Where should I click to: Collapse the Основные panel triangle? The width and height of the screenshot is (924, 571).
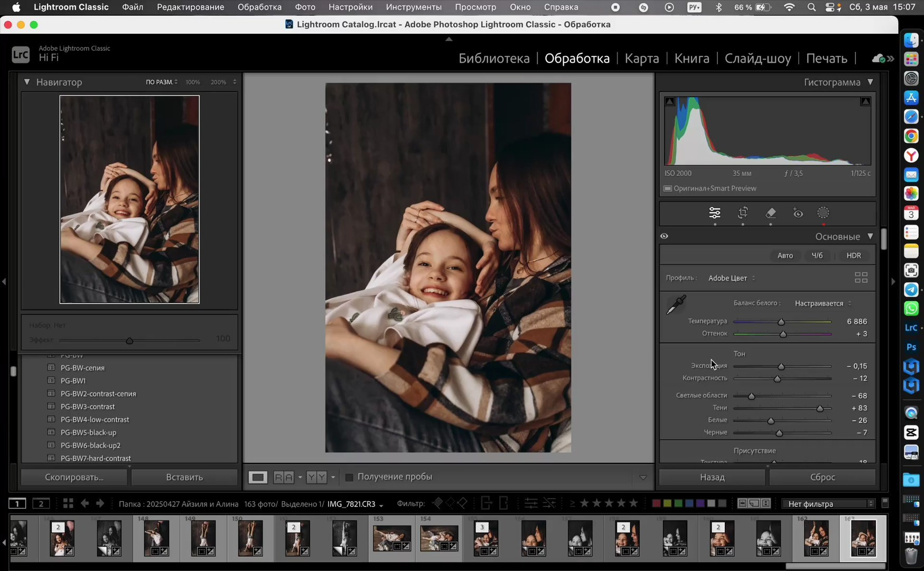tap(870, 236)
